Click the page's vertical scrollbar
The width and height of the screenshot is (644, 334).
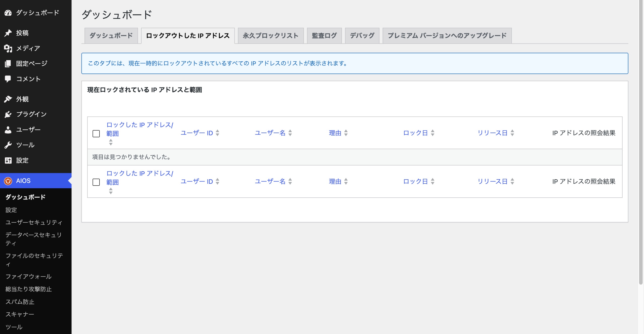tap(641, 142)
